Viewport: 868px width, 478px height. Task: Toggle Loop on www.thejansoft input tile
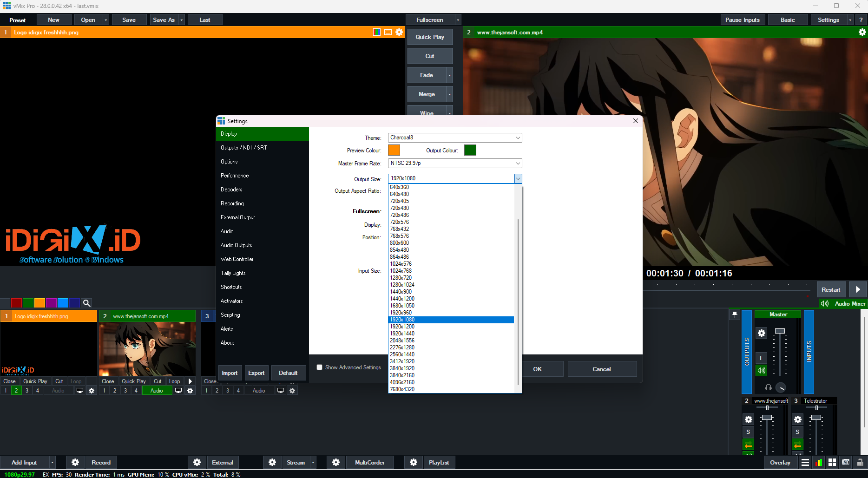coord(175,381)
